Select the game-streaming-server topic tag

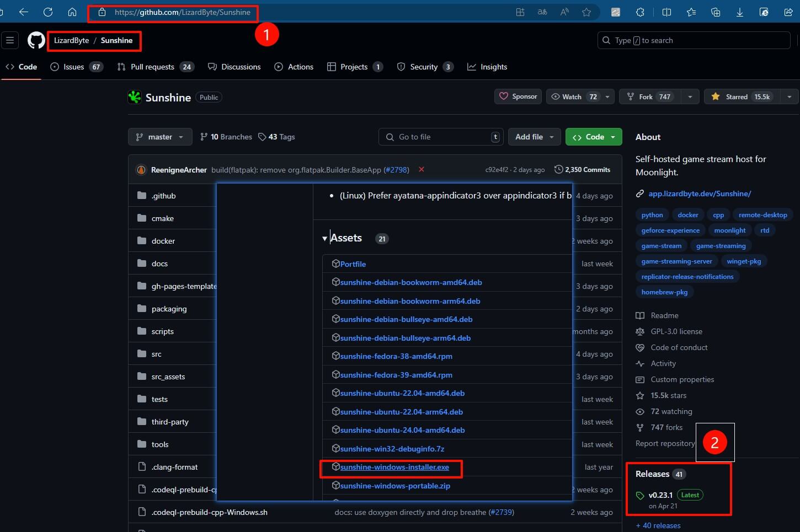(x=677, y=261)
